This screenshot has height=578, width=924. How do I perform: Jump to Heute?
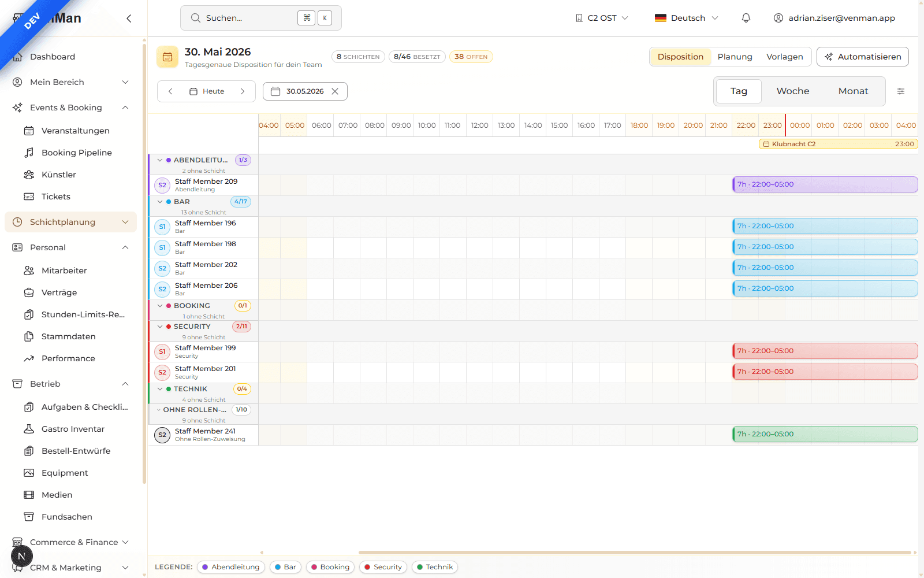207,91
